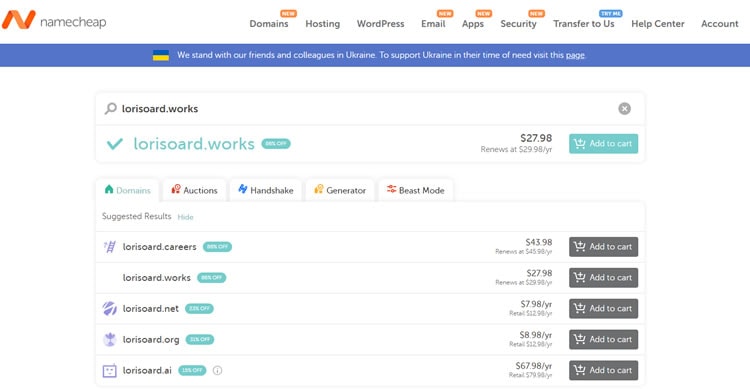This screenshot has width=750, height=389.
Task: Open the Generator tab
Action: pyautogui.click(x=340, y=190)
